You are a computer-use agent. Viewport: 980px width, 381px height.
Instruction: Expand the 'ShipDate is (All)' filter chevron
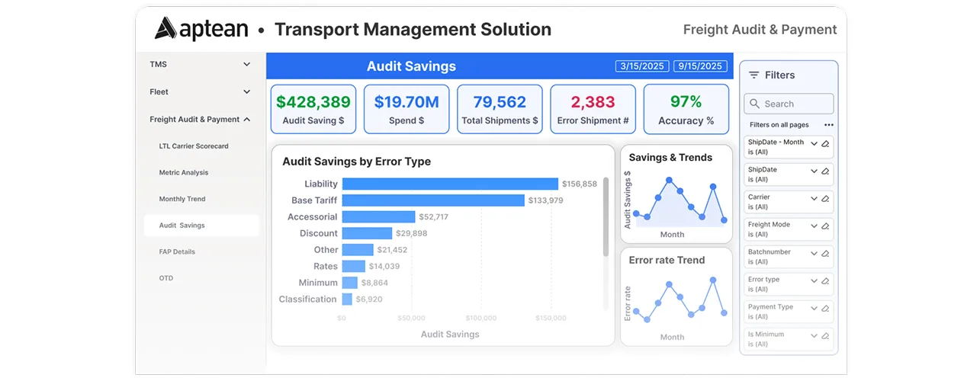click(x=814, y=171)
